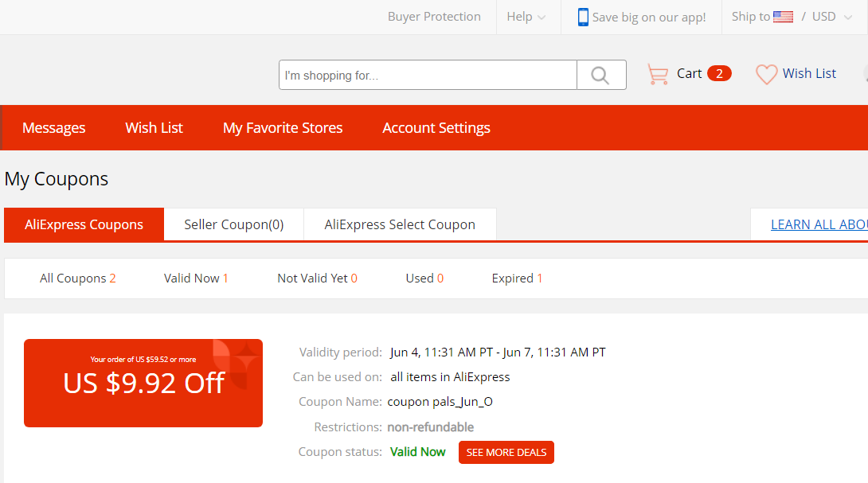
Task: Click the mobile phone app icon
Action: pyautogui.click(x=583, y=18)
